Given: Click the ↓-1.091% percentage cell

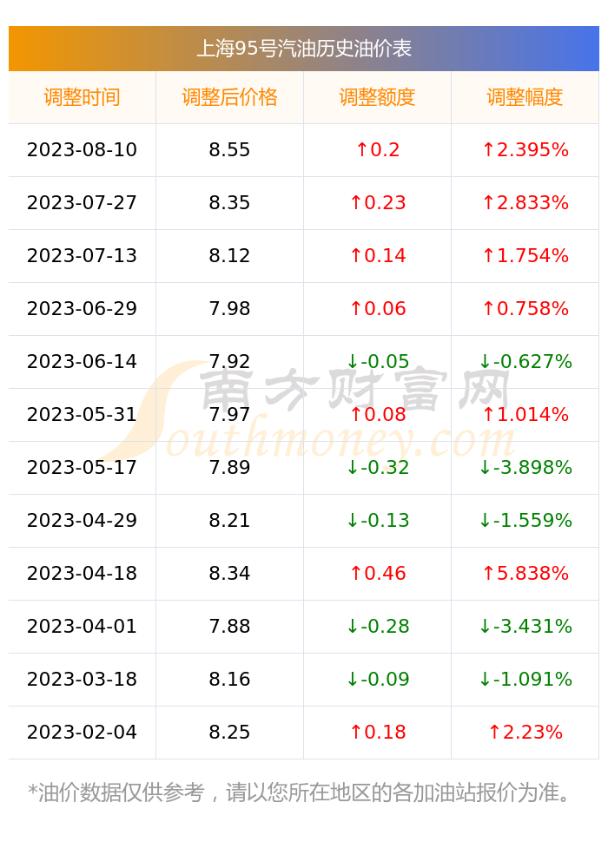Looking at the screenshot, I should [x=525, y=680].
